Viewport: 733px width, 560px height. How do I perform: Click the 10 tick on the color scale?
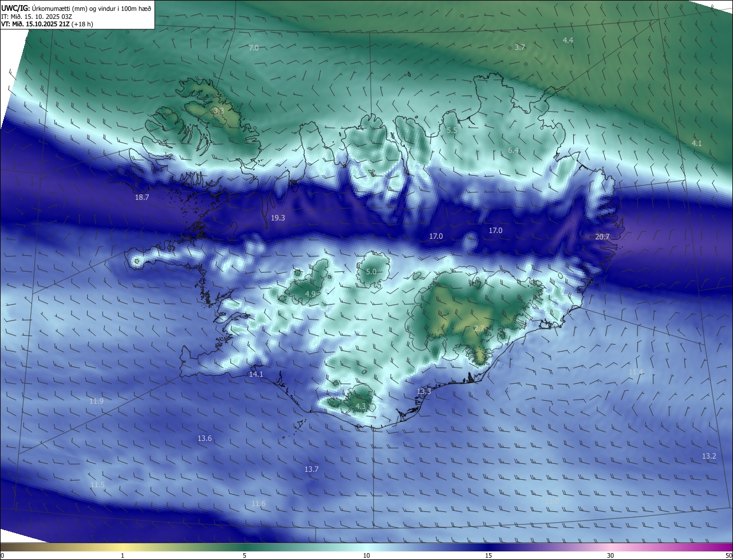coord(366,555)
